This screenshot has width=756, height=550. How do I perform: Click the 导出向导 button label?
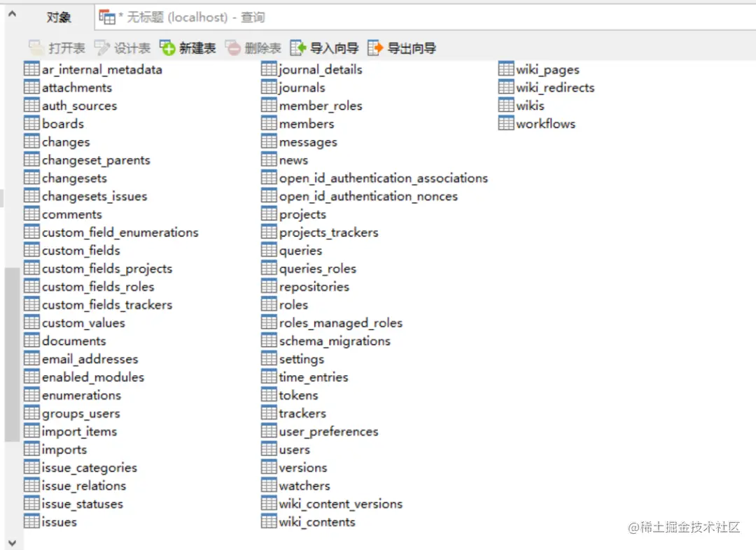click(412, 48)
